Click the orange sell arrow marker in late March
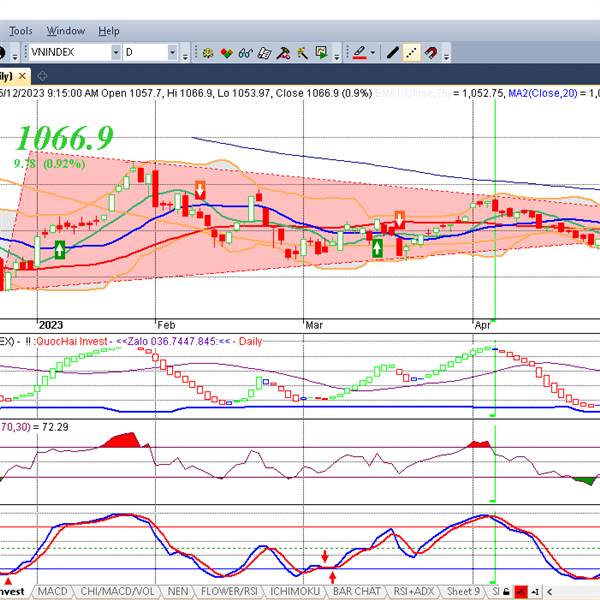The height and width of the screenshot is (600, 600). [400, 220]
